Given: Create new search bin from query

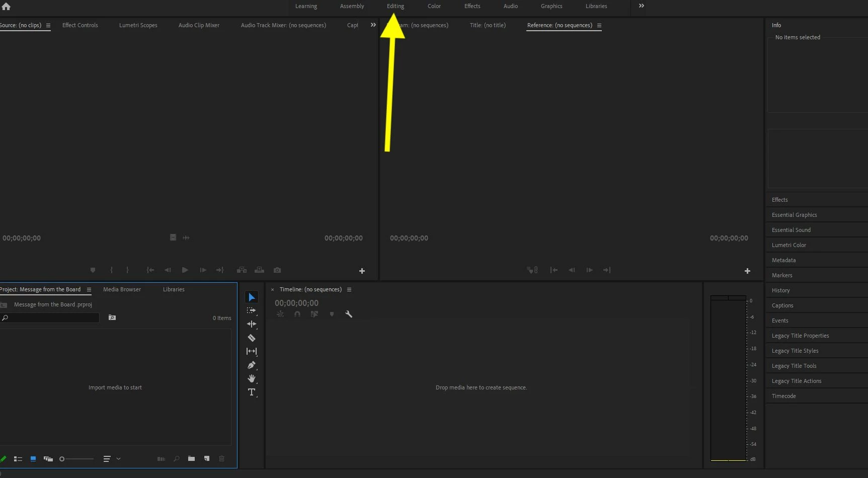Looking at the screenshot, I should tap(112, 317).
